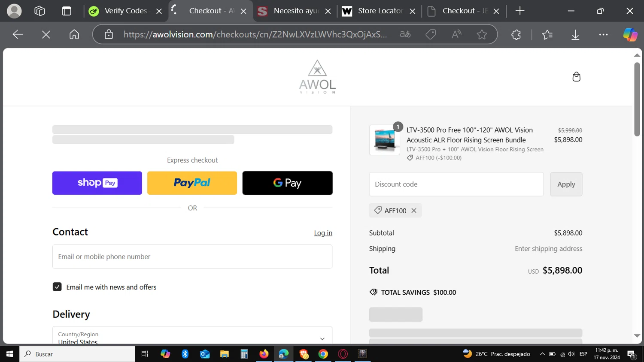Screen dimensions: 644x362
Task: Open Google Chrome from the taskbar
Action: (x=323, y=354)
